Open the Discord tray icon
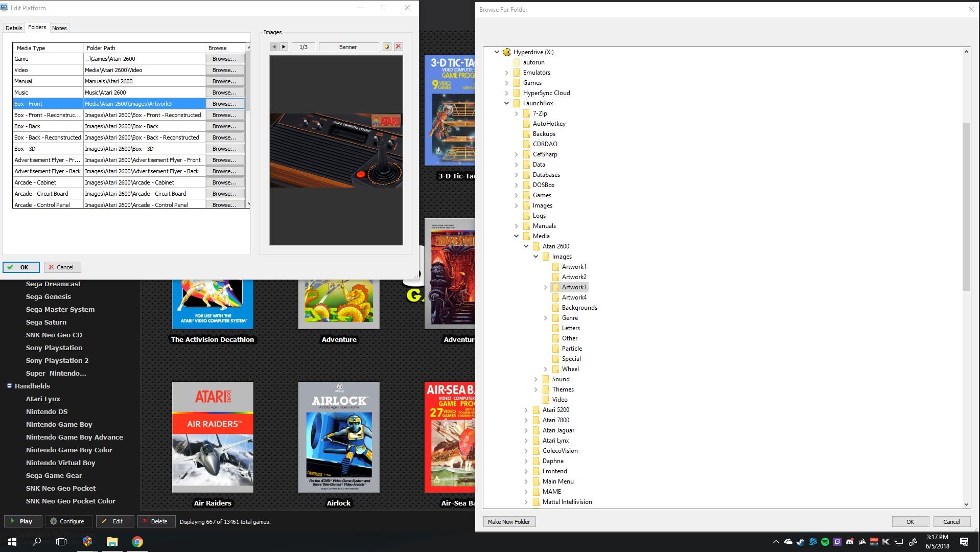This screenshot has width=980, height=552. click(x=850, y=542)
